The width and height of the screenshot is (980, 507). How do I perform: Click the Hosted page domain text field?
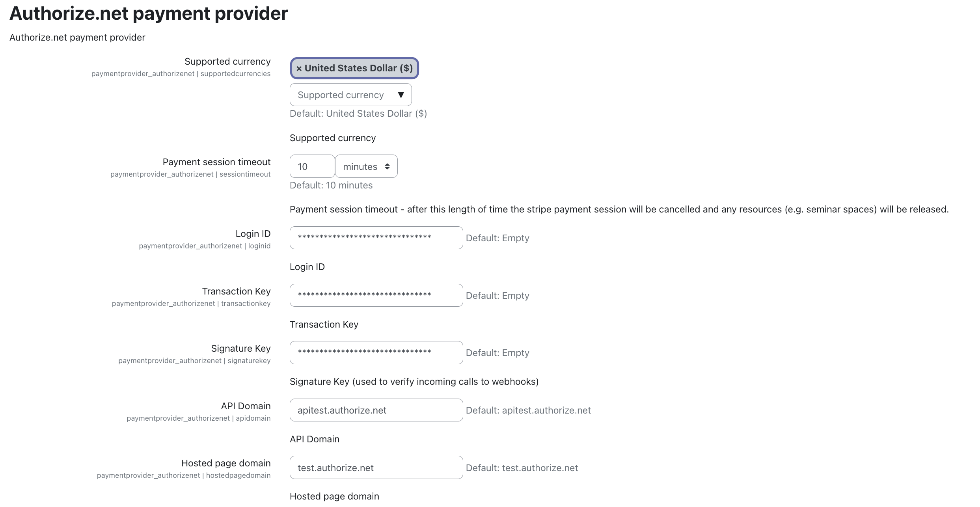click(x=376, y=468)
